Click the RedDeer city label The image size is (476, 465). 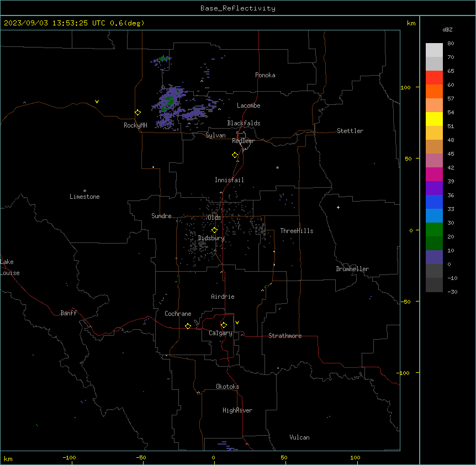243,141
